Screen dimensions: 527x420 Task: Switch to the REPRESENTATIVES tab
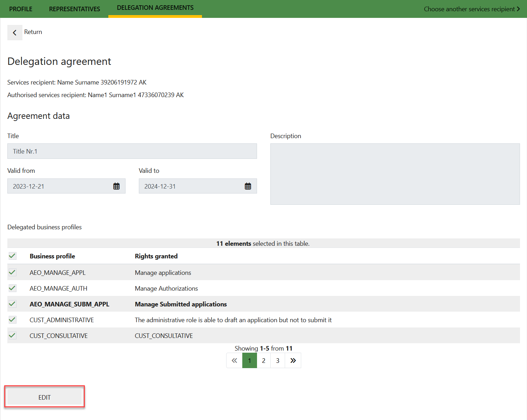click(74, 9)
